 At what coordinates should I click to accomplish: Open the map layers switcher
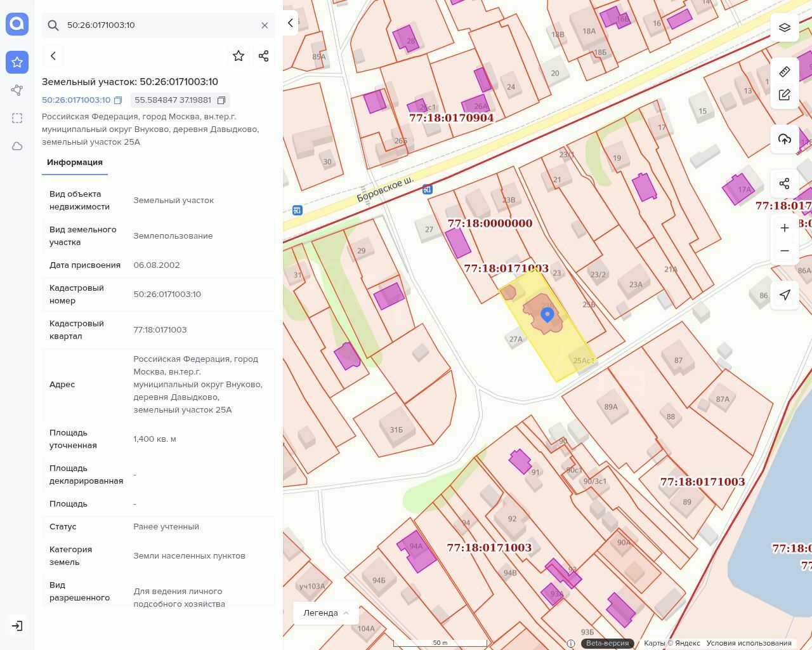coord(785,27)
